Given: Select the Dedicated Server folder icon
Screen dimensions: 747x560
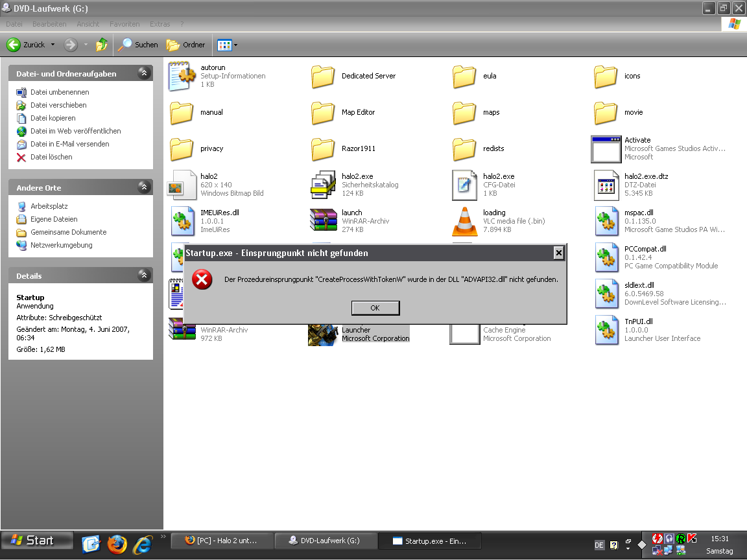Looking at the screenshot, I should [323, 76].
